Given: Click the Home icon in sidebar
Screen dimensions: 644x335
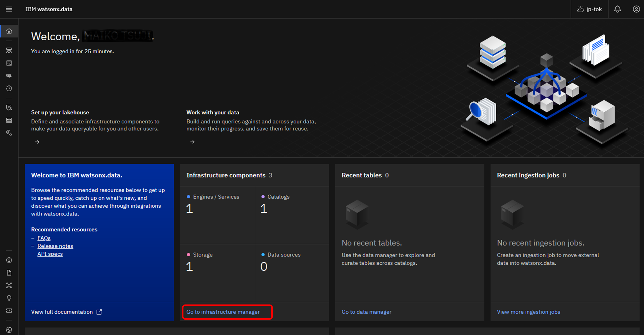Looking at the screenshot, I should [9, 31].
